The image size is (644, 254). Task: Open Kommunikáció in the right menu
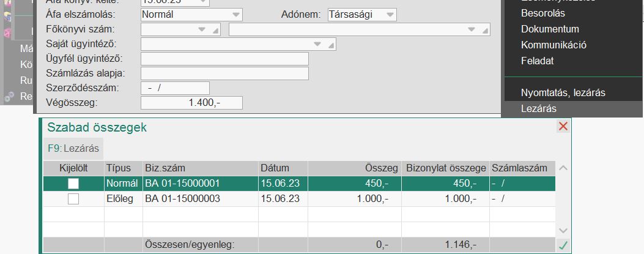pos(553,45)
